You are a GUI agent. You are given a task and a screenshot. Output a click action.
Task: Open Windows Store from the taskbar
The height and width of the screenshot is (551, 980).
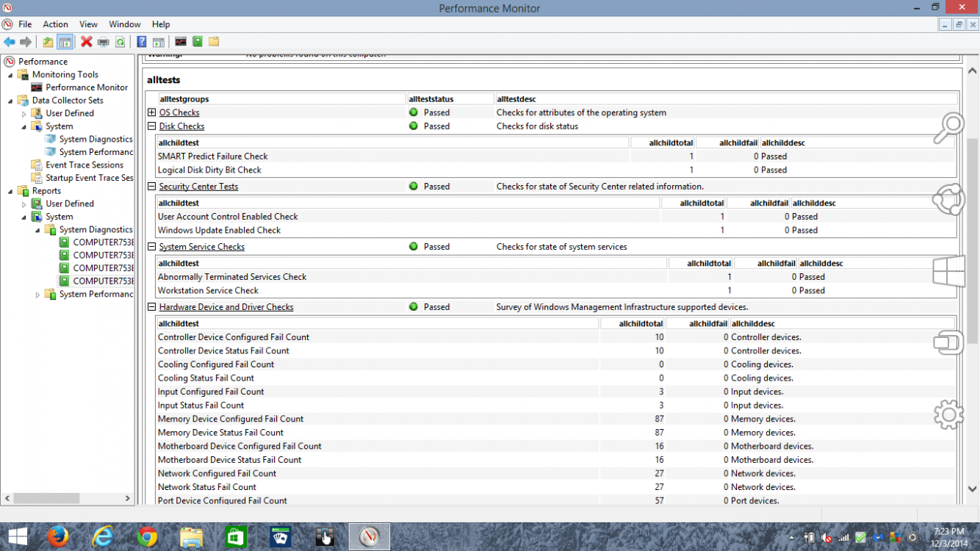pos(236,537)
